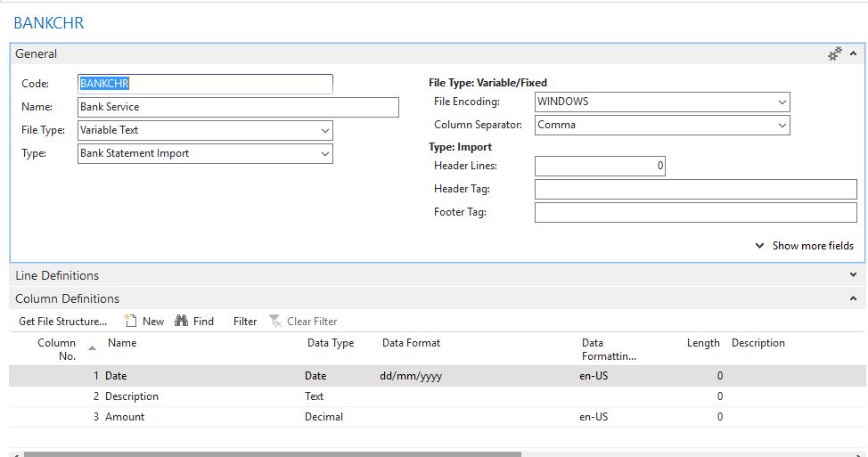
Task: Click the Length column header
Action: (x=703, y=343)
